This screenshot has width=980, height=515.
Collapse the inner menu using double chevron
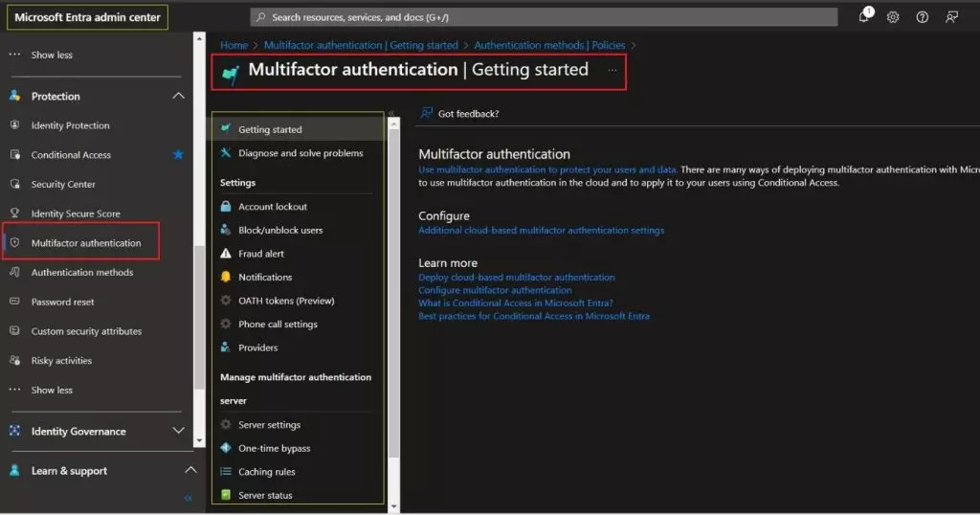[391, 113]
